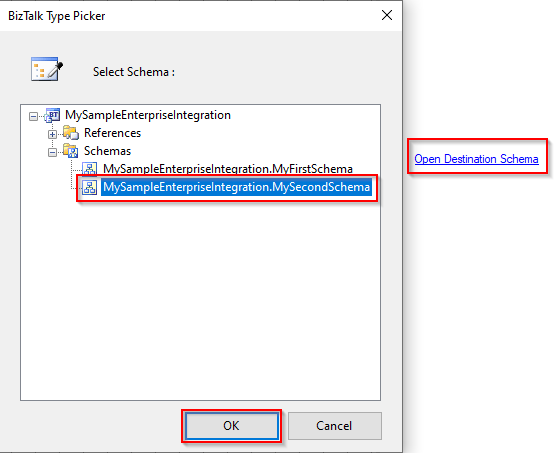Close the BizTalk Type Picker dialog
Screen dimensions: 558x453
click(387, 15)
